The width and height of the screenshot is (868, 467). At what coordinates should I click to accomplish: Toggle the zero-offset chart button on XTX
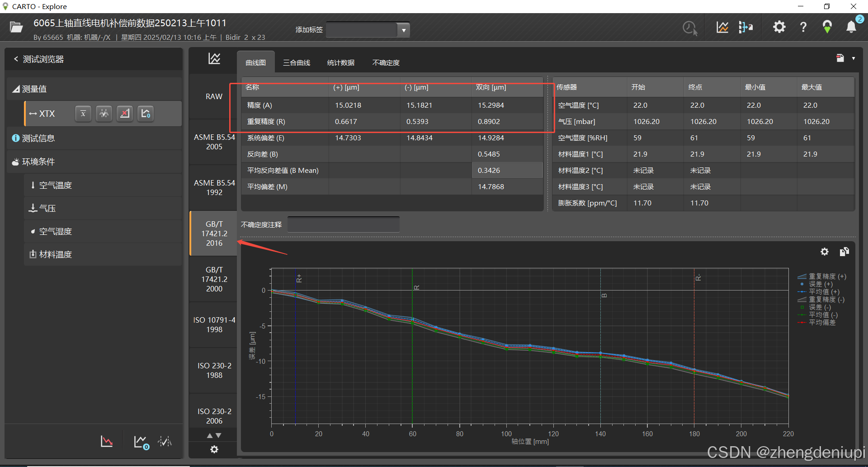click(x=146, y=114)
